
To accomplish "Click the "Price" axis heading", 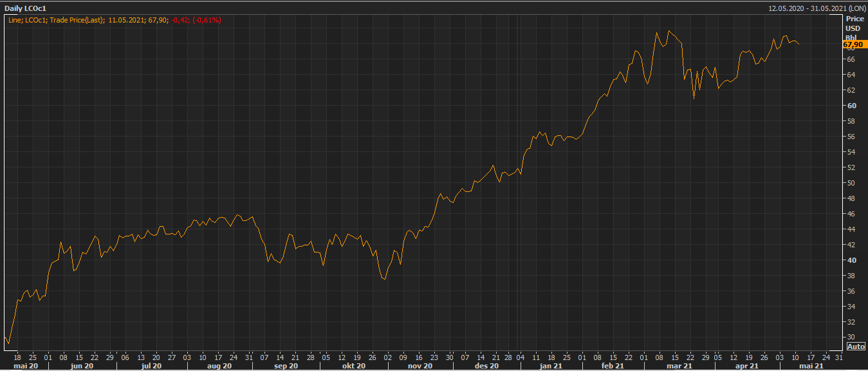I will click(x=855, y=19).
